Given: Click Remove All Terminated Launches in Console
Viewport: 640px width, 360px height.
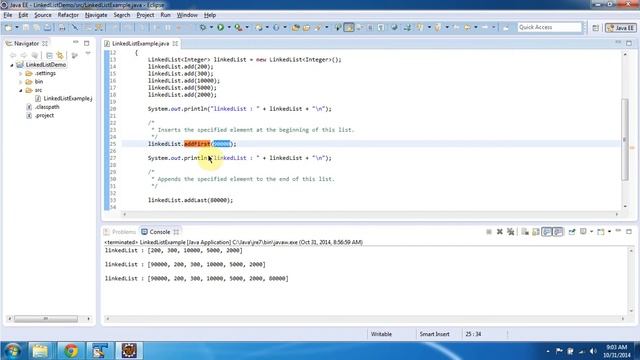Looking at the screenshot, I should click(510, 232).
